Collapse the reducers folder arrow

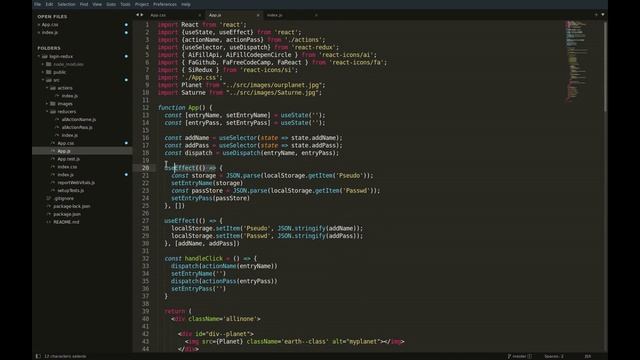[x=47, y=111]
